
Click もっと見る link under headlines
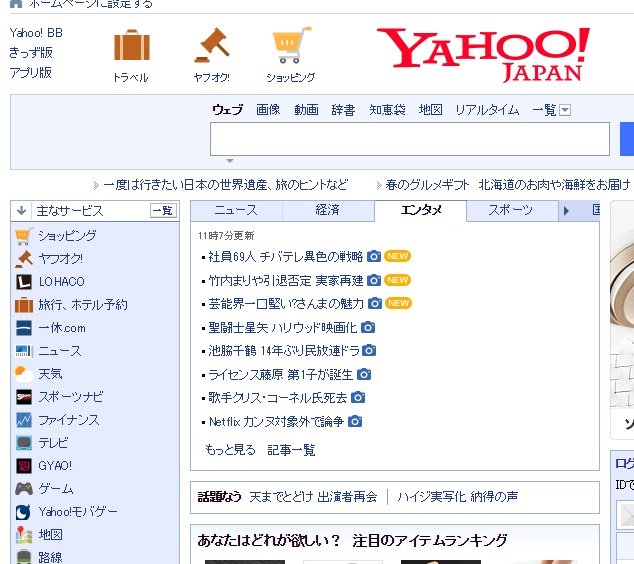(230, 450)
